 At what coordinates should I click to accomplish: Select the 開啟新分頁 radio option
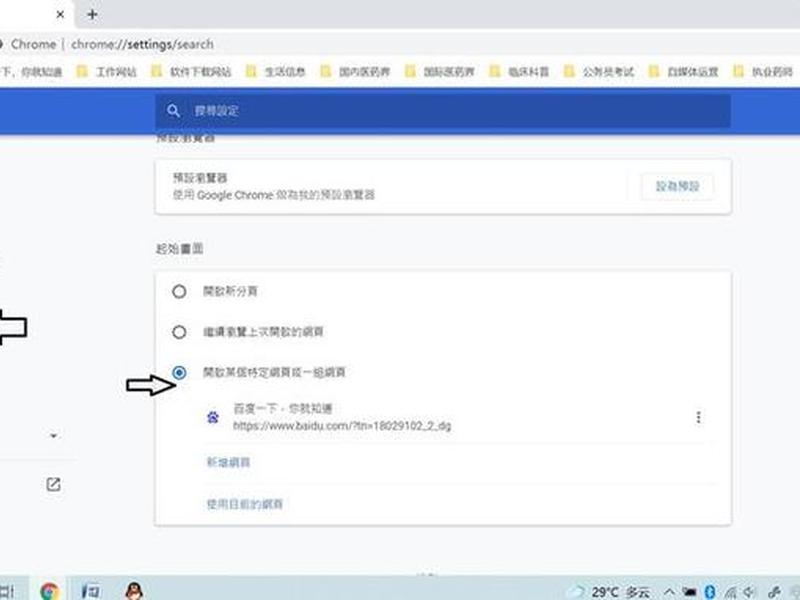click(x=179, y=291)
